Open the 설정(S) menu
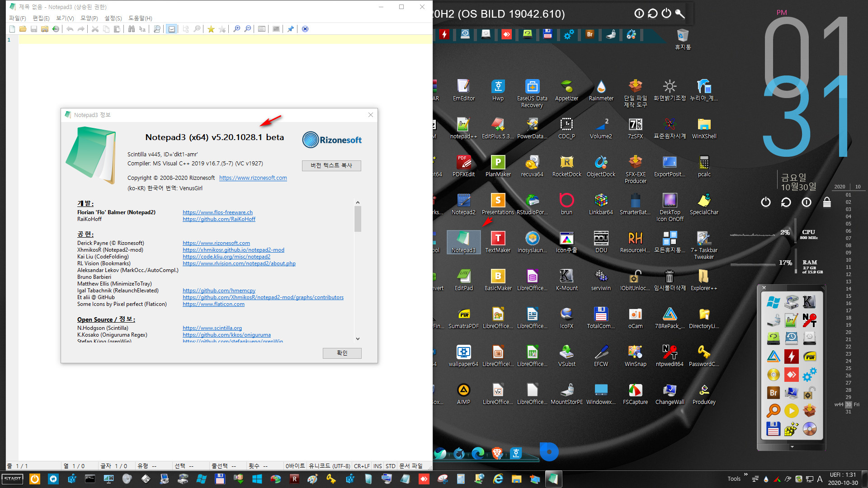Image resolution: width=868 pixels, height=488 pixels. [113, 18]
